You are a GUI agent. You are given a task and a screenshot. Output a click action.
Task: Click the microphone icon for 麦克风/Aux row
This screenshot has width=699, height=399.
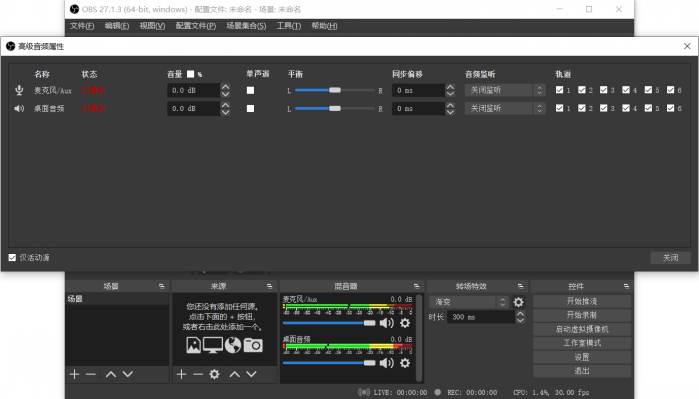point(19,90)
